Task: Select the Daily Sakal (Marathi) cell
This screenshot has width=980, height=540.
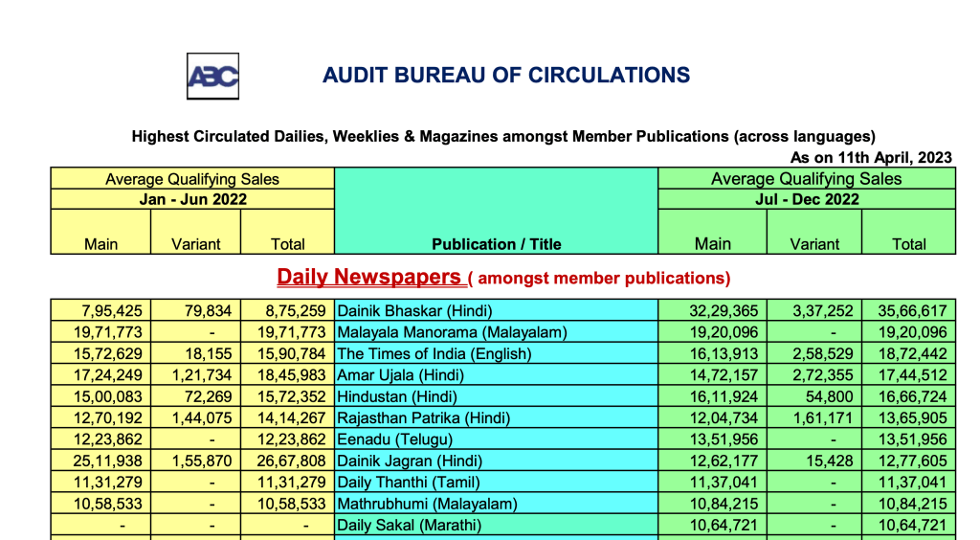Action: (409, 525)
